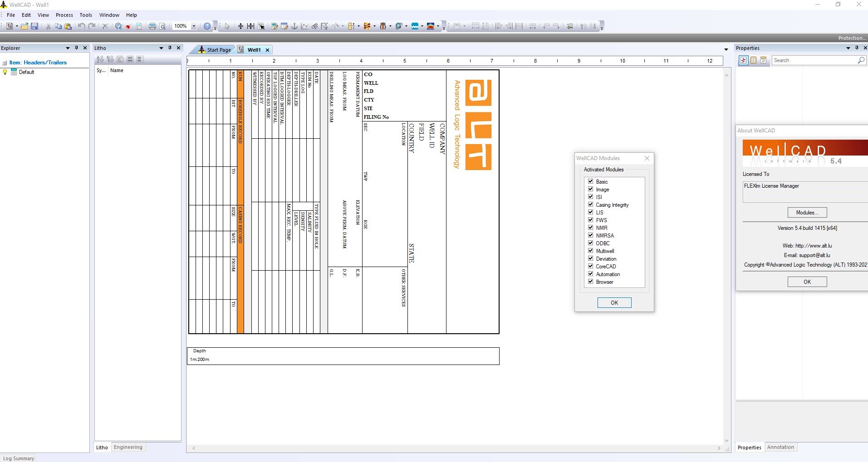Click the chart curve tool icon

point(304,26)
